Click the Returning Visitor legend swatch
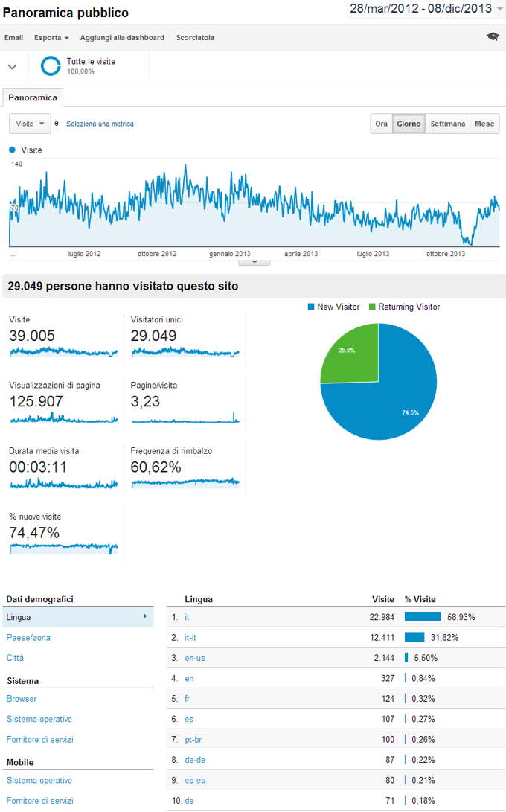506x812 pixels. tap(372, 307)
